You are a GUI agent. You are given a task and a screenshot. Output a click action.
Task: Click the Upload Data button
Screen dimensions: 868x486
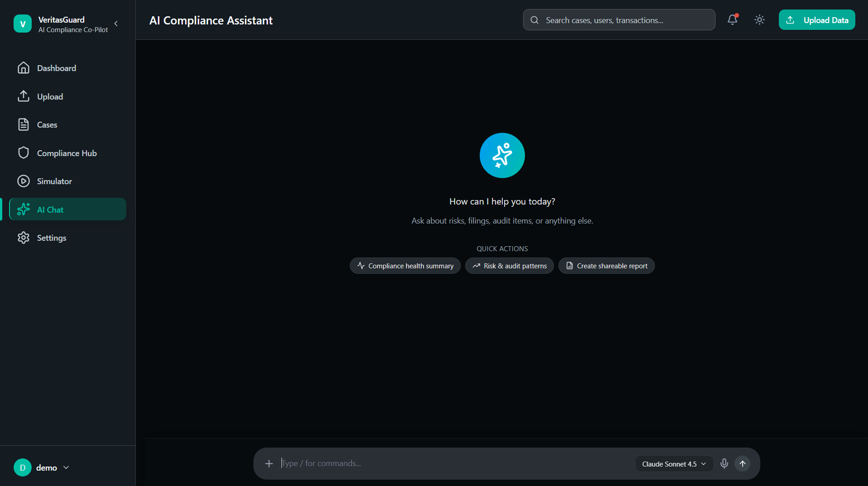click(x=817, y=20)
